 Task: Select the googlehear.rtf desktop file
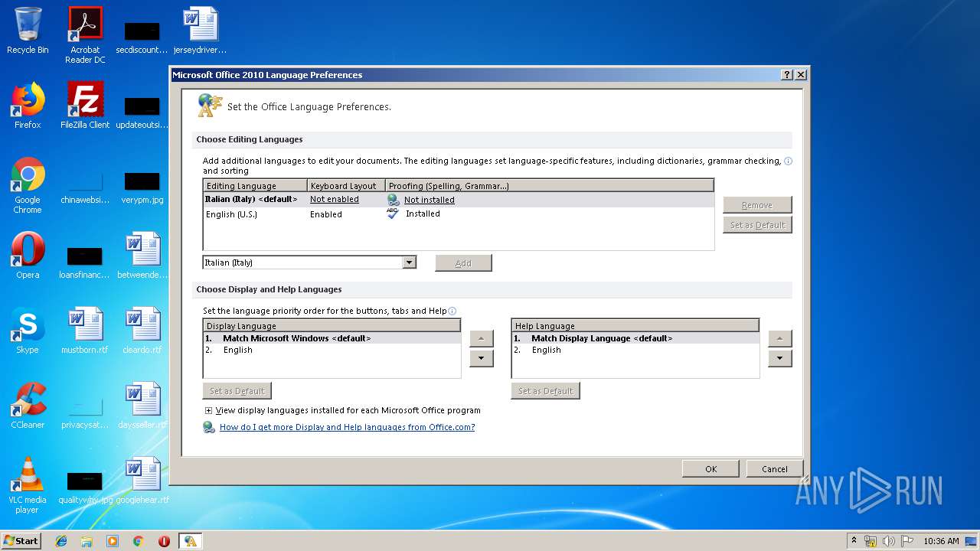[x=142, y=481]
